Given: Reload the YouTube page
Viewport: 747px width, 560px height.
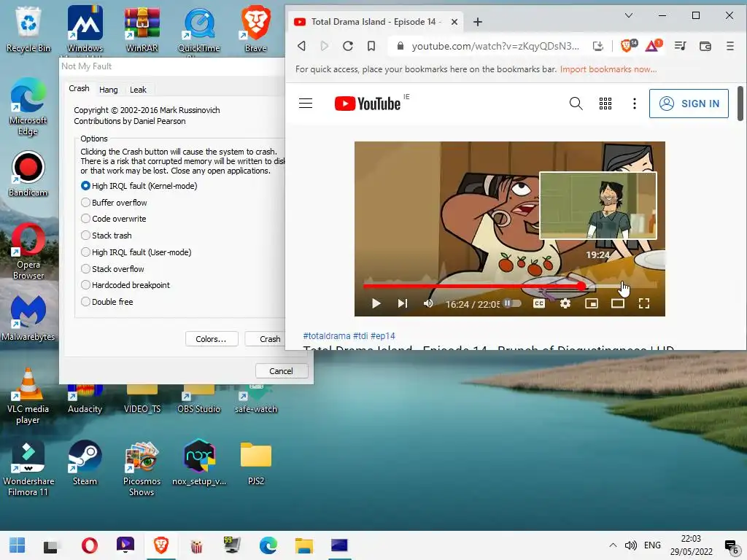Looking at the screenshot, I should [348, 46].
